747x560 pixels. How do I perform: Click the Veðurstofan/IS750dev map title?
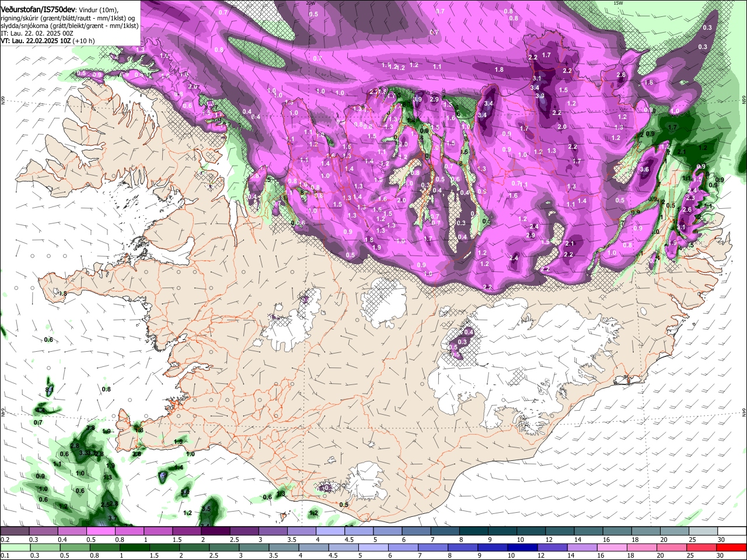coord(38,9)
